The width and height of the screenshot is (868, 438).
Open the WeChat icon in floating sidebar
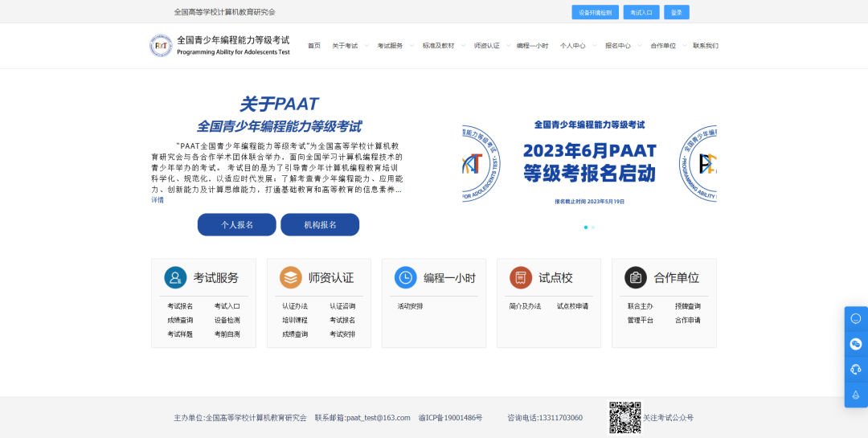click(x=856, y=344)
